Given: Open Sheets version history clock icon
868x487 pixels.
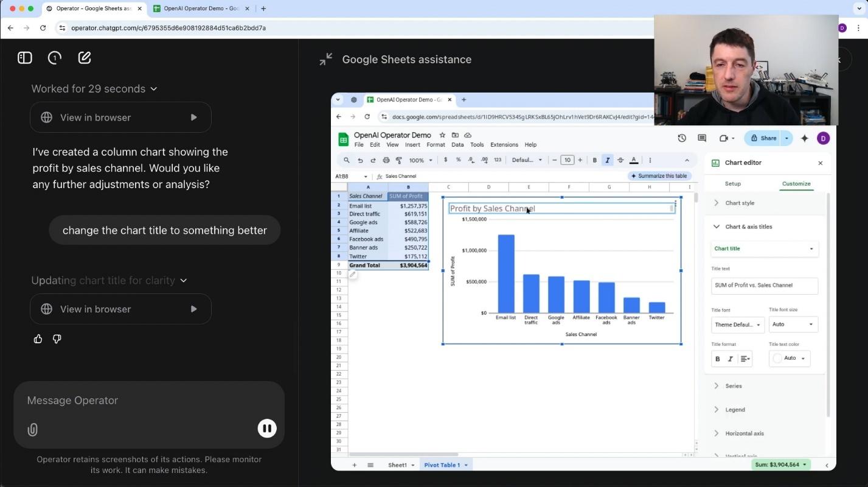Looking at the screenshot, I should (x=682, y=138).
